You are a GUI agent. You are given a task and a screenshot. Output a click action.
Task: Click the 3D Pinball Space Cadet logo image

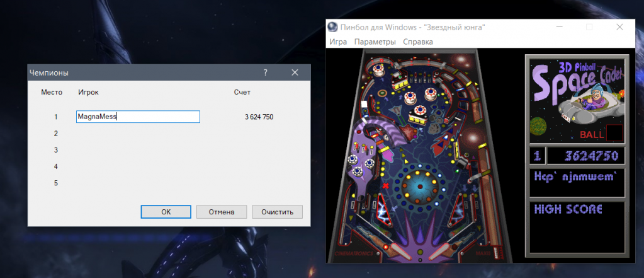[577, 101]
